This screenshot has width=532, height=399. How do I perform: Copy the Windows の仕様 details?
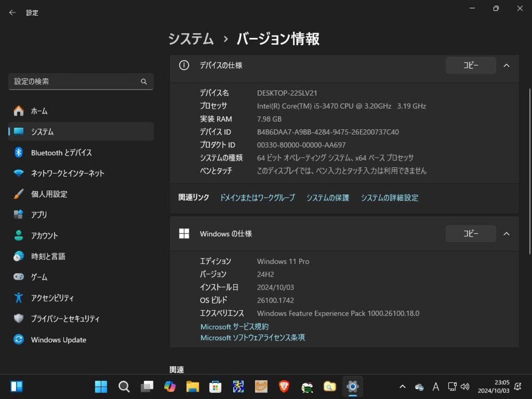471,234
